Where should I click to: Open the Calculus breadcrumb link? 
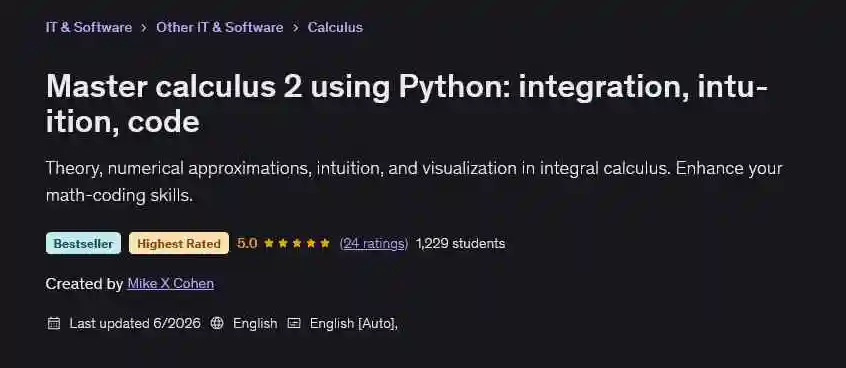click(x=335, y=28)
